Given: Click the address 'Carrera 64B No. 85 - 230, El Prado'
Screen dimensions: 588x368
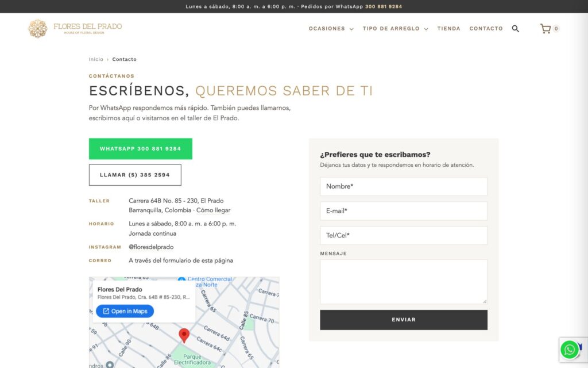Looking at the screenshot, I should (176, 201).
